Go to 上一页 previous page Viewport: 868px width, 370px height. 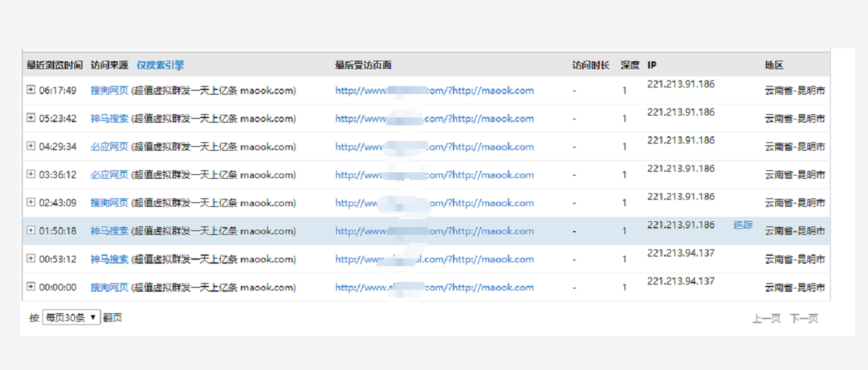pos(766,318)
